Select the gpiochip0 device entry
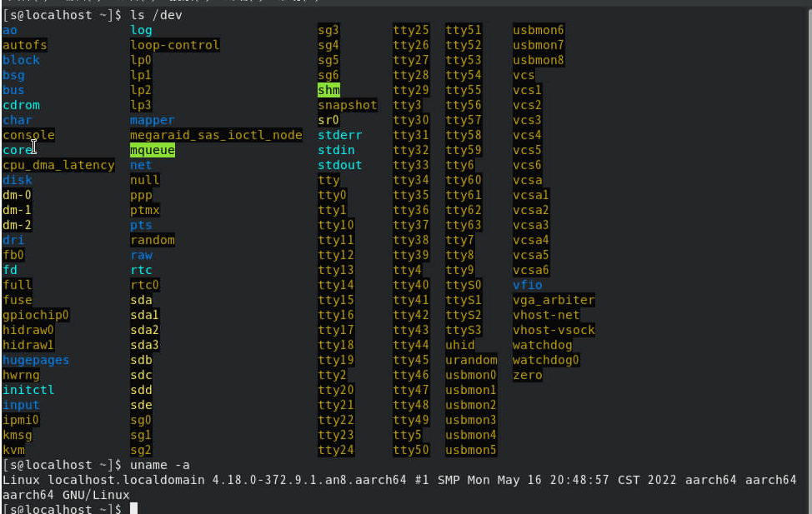The width and height of the screenshot is (812, 514). (x=36, y=315)
